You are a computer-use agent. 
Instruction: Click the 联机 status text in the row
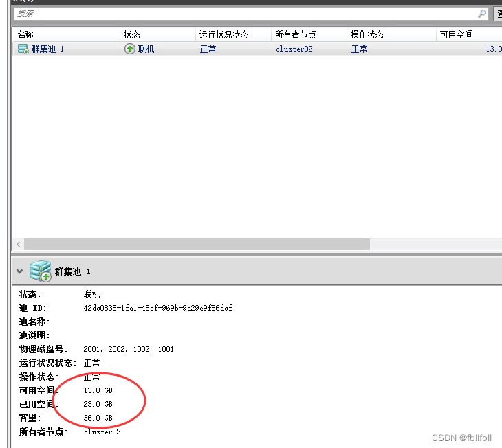click(146, 49)
